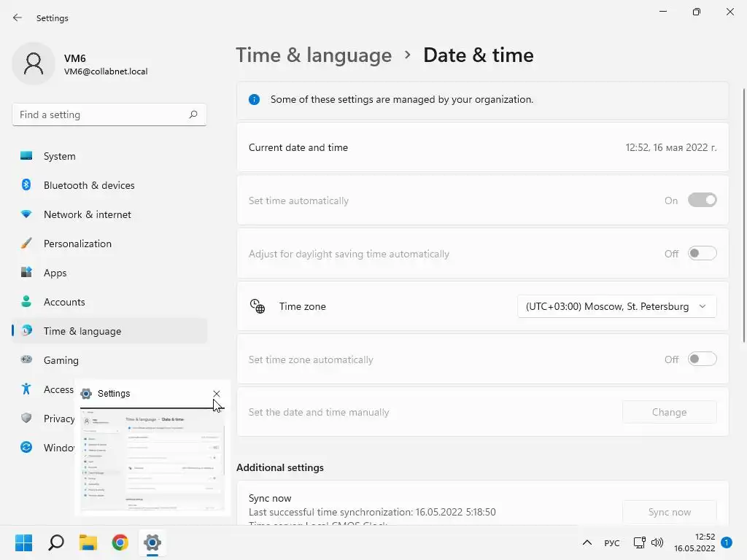Open the Windows Start button
747x560 pixels.
coord(23,542)
